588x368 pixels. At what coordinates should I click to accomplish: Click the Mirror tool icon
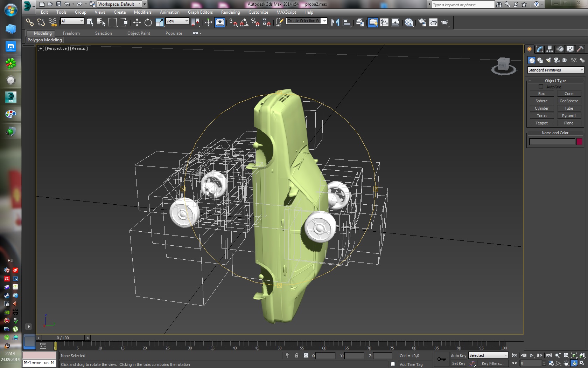(335, 22)
